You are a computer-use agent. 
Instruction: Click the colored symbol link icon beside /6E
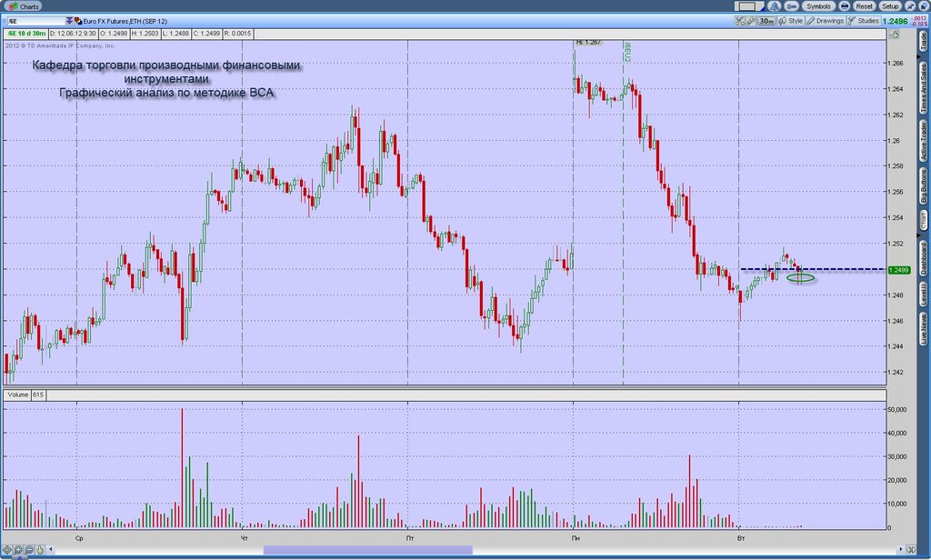point(78,21)
